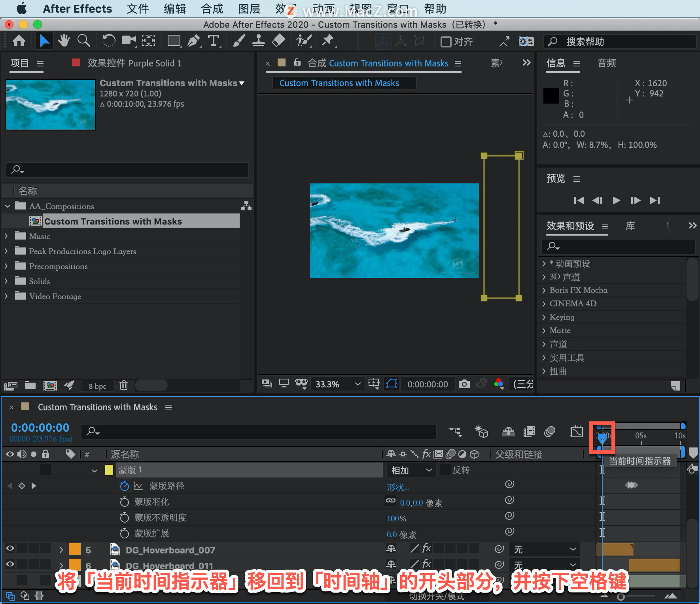The width and height of the screenshot is (700, 604).
Task: Select the Rotation tool
Action: [109, 41]
